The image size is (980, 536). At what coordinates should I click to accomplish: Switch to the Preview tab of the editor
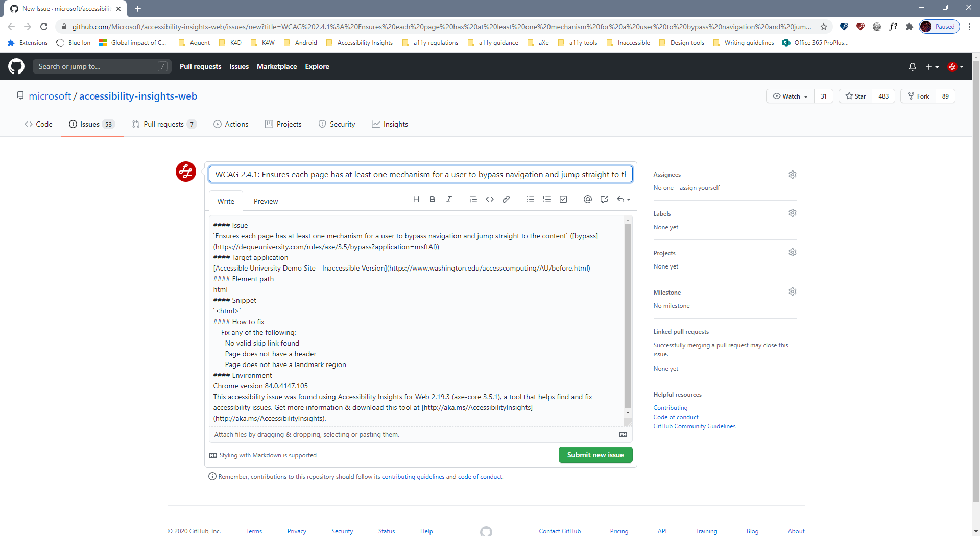click(x=266, y=201)
